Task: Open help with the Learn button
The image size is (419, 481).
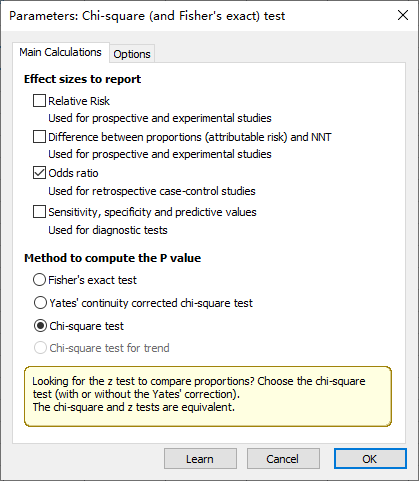Action: click(200, 459)
